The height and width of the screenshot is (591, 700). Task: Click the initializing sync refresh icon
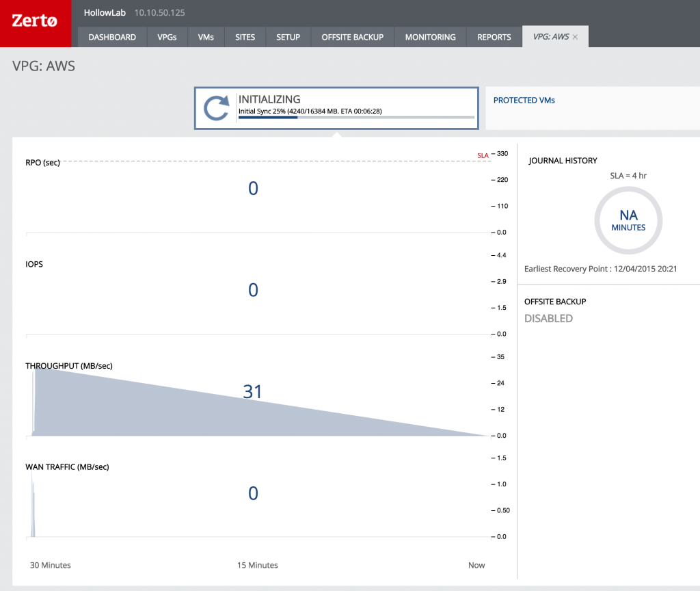(x=217, y=108)
